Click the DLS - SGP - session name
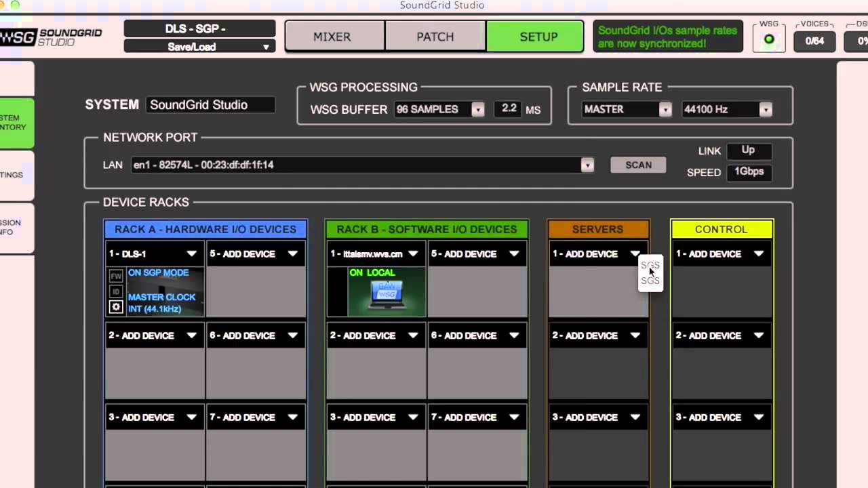This screenshot has height=488, width=868. (199, 28)
